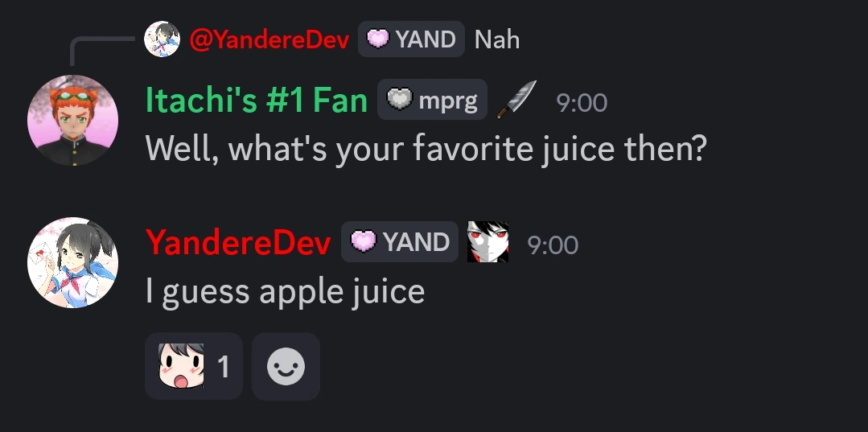This screenshot has height=432, width=868.
Task: Click the 9:00 timestamp on YandereDev's message
Action: [x=553, y=245]
